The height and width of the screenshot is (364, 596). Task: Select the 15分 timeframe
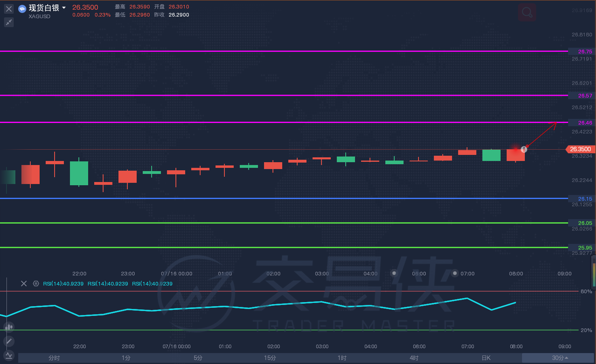(270, 358)
